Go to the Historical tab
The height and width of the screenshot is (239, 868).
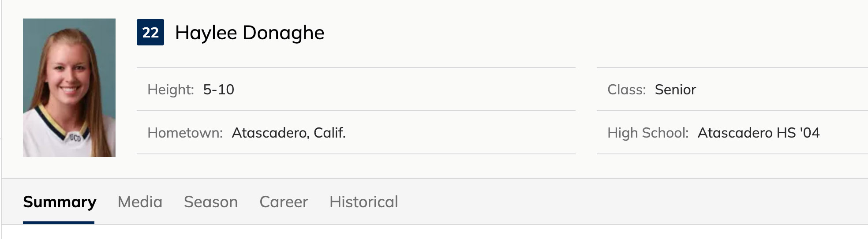pyautogui.click(x=363, y=202)
